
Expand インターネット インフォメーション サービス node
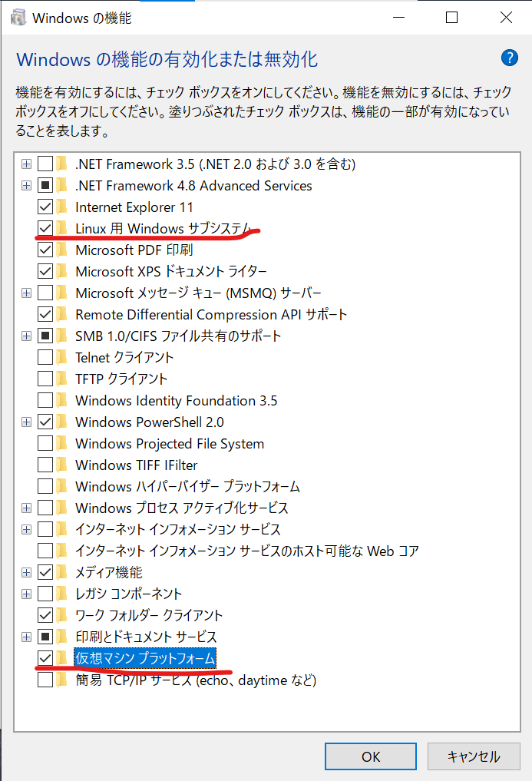(26, 529)
